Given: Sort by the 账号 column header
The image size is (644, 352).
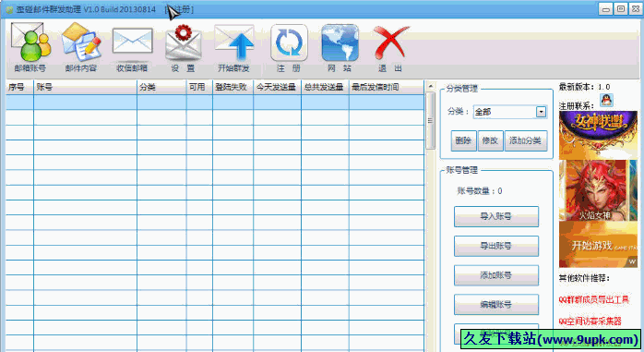Looking at the screenshot, I should [x=85, y=87].
